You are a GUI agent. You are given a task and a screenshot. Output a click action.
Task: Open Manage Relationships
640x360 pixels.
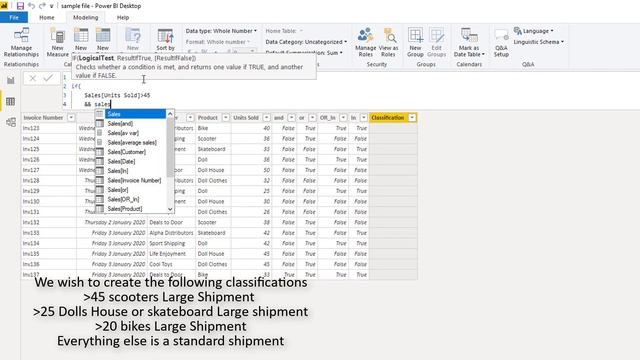[21, 42]
